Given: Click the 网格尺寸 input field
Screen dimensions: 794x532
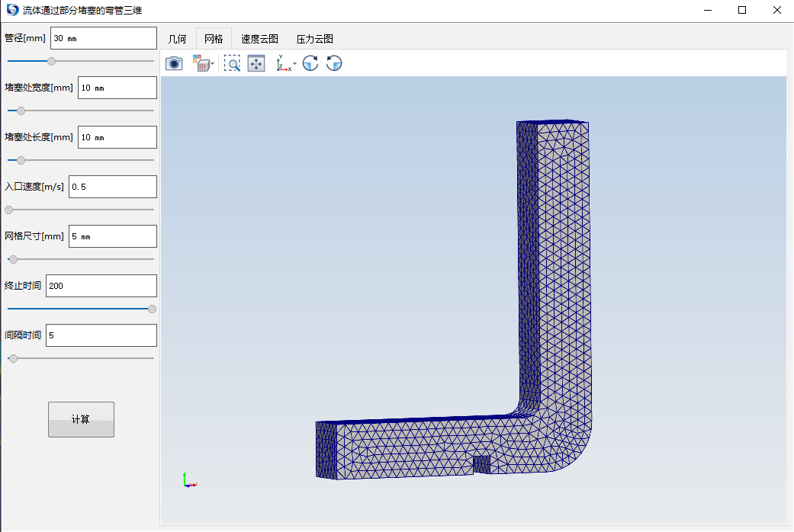Looking at the screenshot, I should (113, 236).
